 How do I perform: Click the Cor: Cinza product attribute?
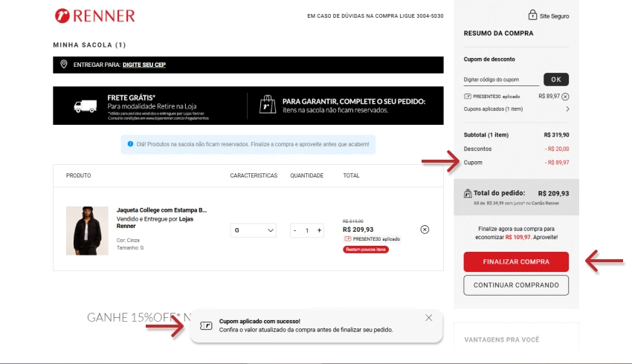click(x=128, y=240)
